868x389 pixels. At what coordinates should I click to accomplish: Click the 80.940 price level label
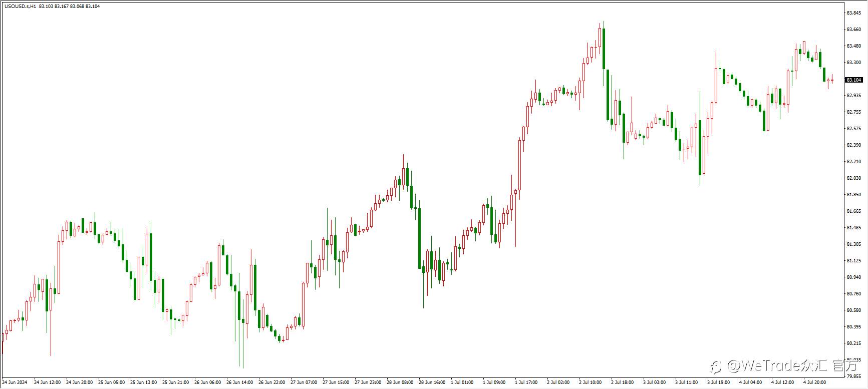tap(853, 277)
